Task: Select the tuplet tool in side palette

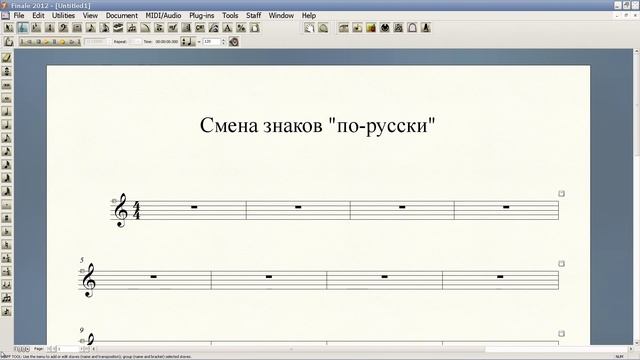Action: (x=7, y=298)
